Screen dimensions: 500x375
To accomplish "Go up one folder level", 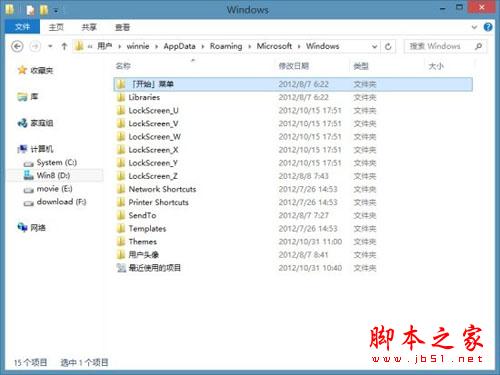I will point(64,46).
